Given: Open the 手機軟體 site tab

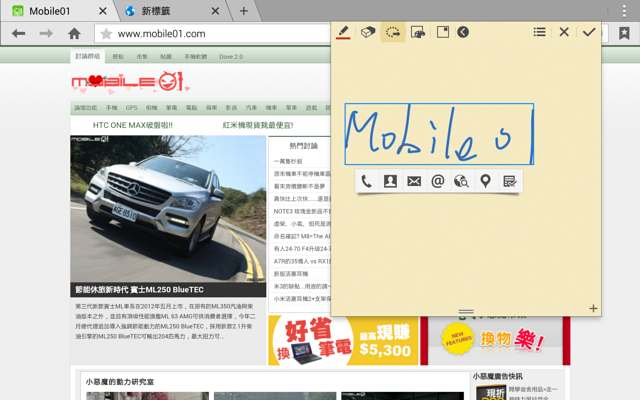Looking at the screenshot, I should (196, 57).
